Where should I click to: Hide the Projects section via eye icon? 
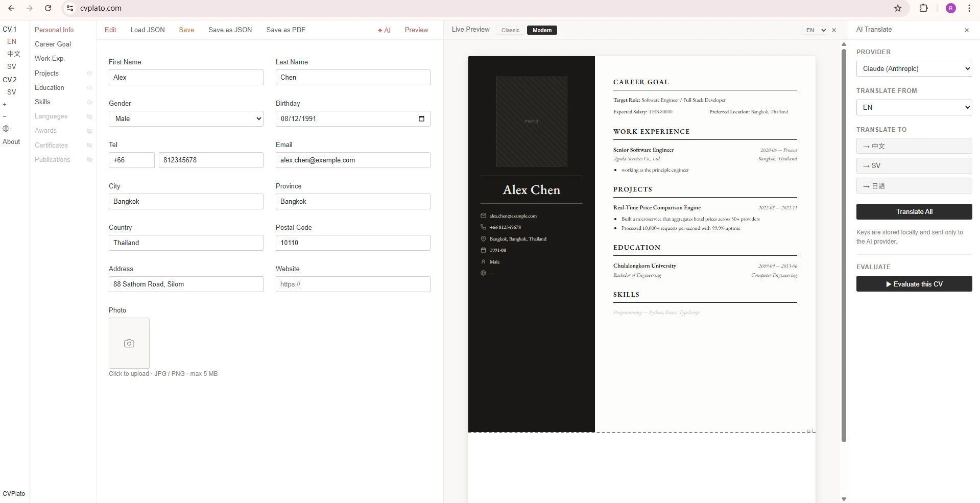click(89, 73)
